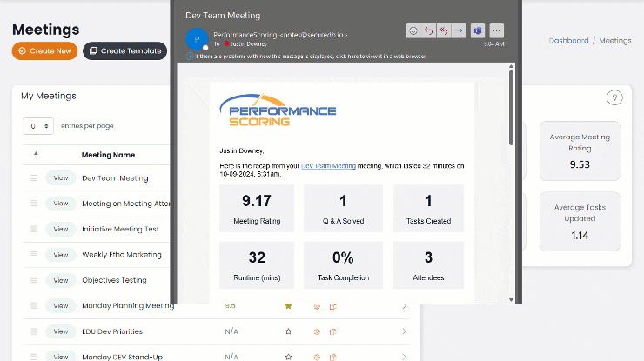This screenshot has height=361, width=644.
Task: Expand the Monday Planning Meeting row chevron
Action: click(x=404, y=306)
